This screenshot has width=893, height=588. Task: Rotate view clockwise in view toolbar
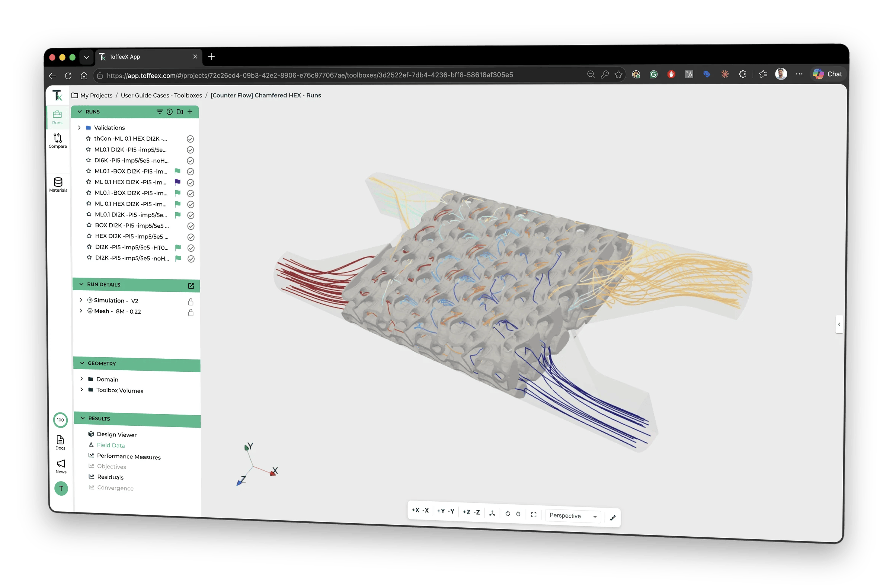coord(508,514)
